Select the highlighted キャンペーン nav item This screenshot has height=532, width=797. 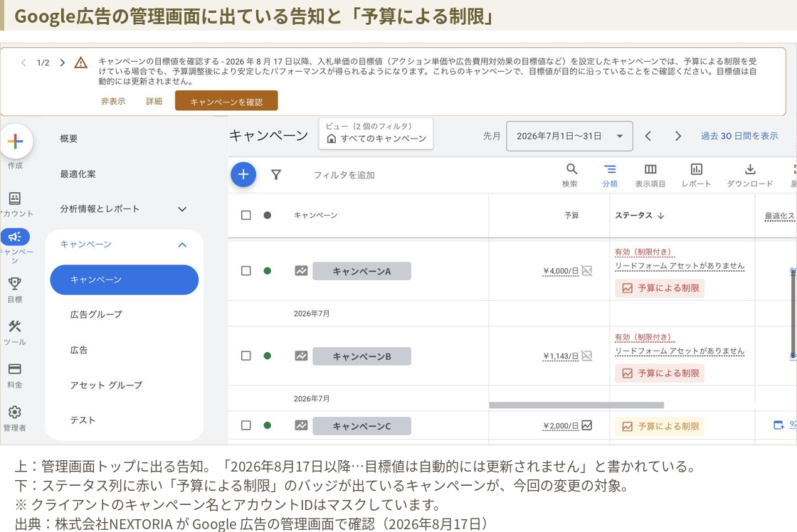tap(124, 280)
